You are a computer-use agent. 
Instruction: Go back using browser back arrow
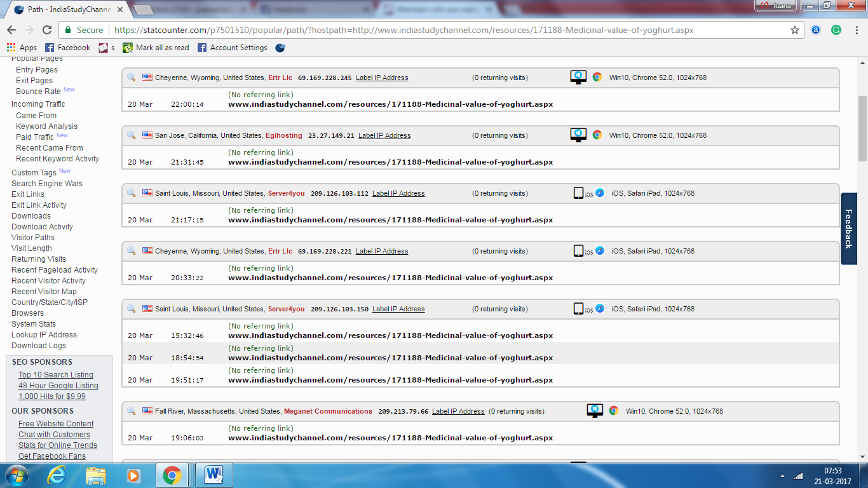point(11,30)
